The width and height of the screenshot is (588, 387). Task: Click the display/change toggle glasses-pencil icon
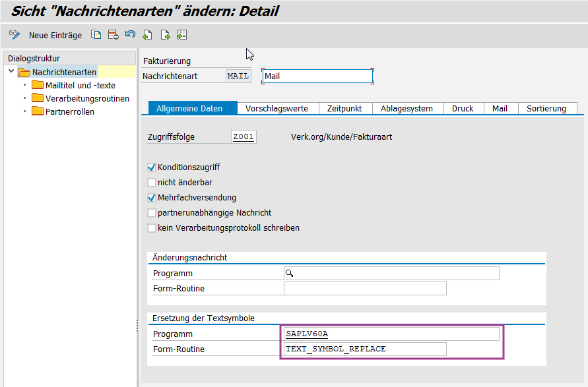click(15, 35)
